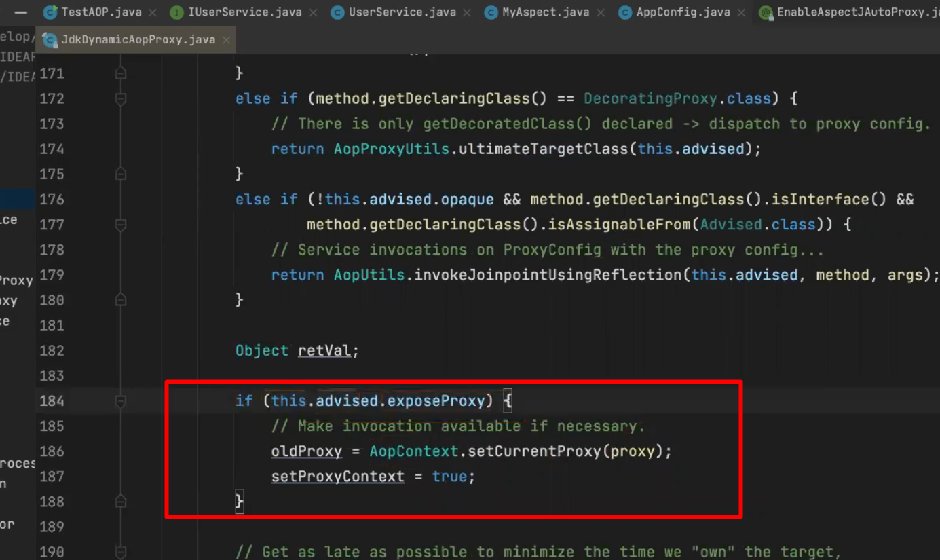Switch to the TestAOP.java tab

pyautogui.click(x=100, y=12)
